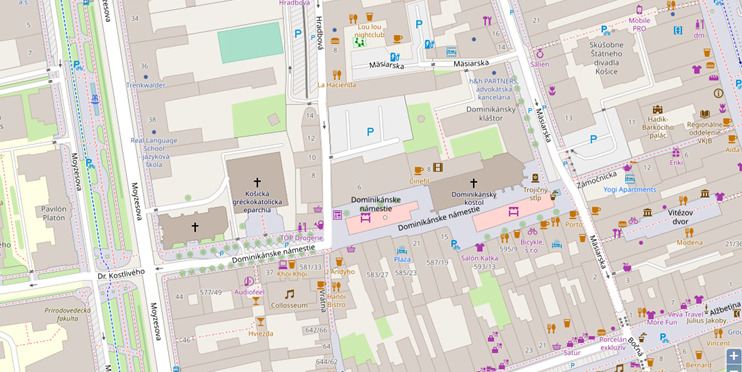Click the cross on Košická gréckokatolícka eparchia
This screenshot has height=372, width=742.
(257, 182)
